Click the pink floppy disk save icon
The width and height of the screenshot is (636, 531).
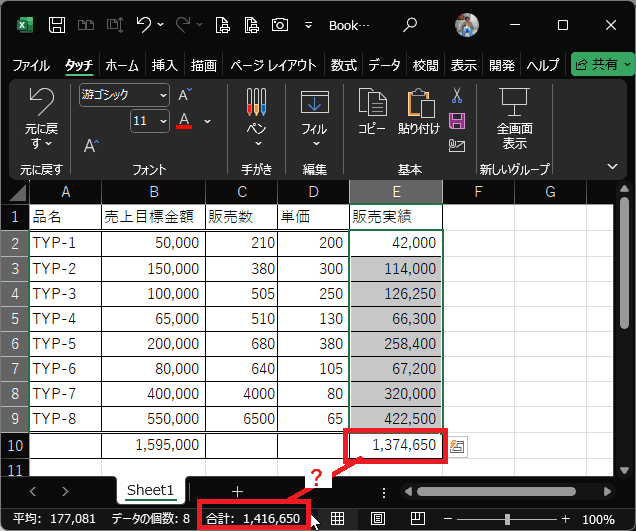click(x=457, y=121)
